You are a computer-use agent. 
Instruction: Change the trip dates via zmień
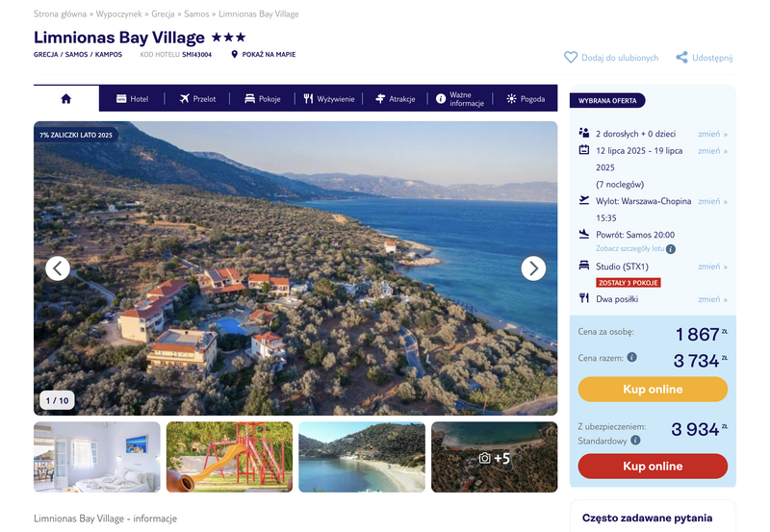pyautogui.click(x=712, y=151)
